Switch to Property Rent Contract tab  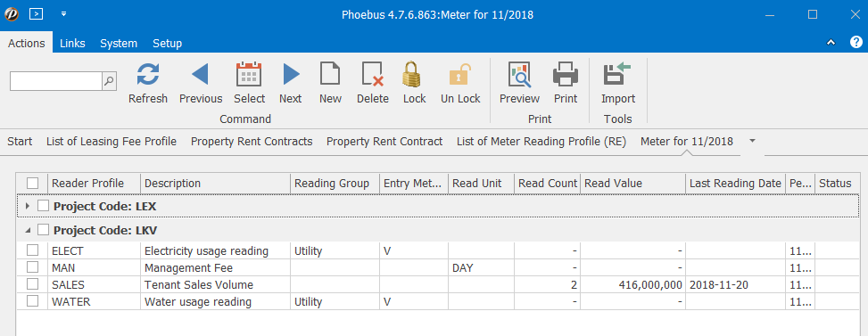coord(384,142)
